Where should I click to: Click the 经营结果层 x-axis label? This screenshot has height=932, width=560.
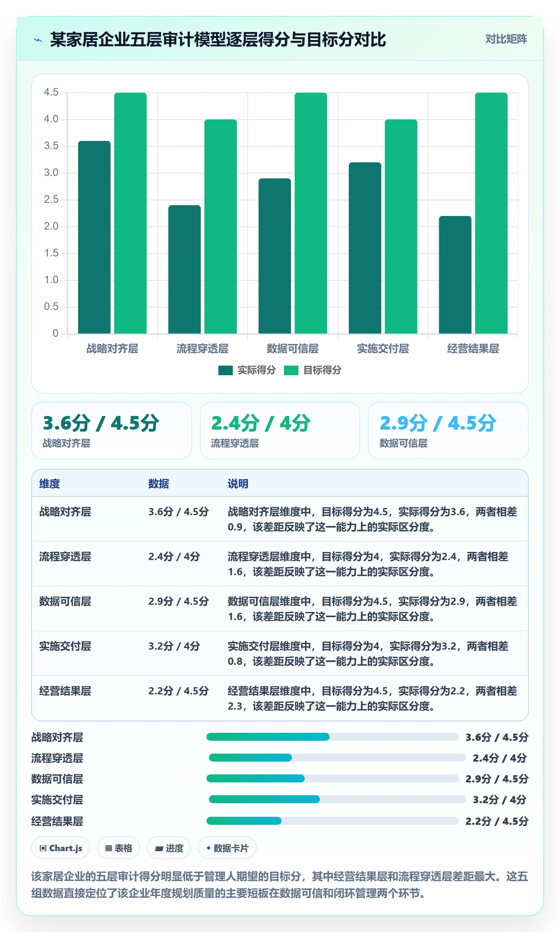point(473,348)
